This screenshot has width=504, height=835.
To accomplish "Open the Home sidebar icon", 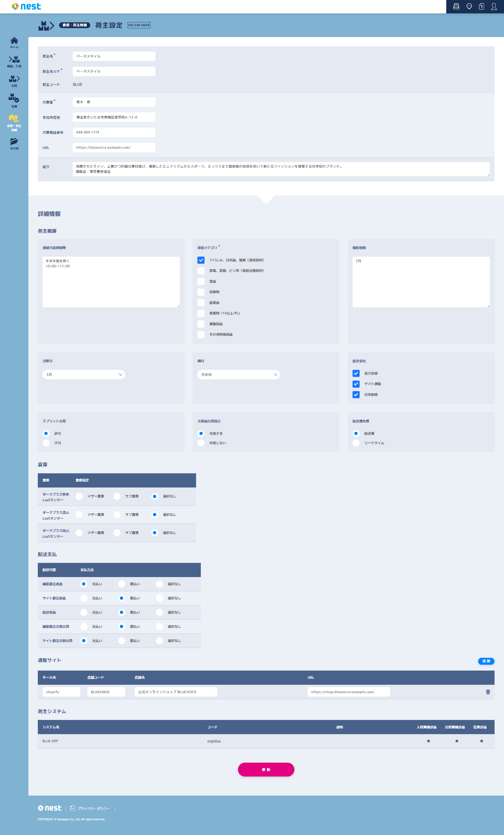I will (x=14, y=42).
